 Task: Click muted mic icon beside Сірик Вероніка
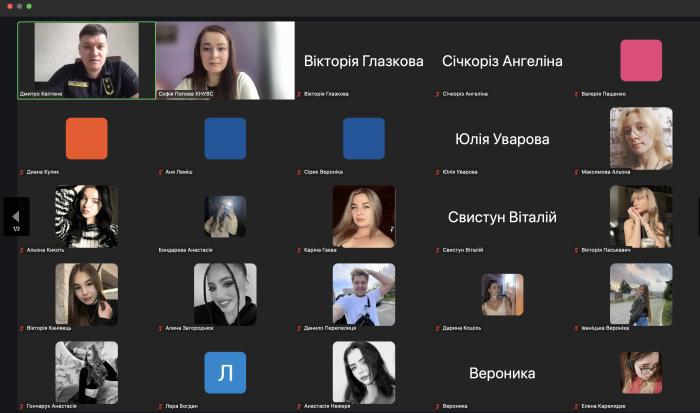[x=299, y=172]
